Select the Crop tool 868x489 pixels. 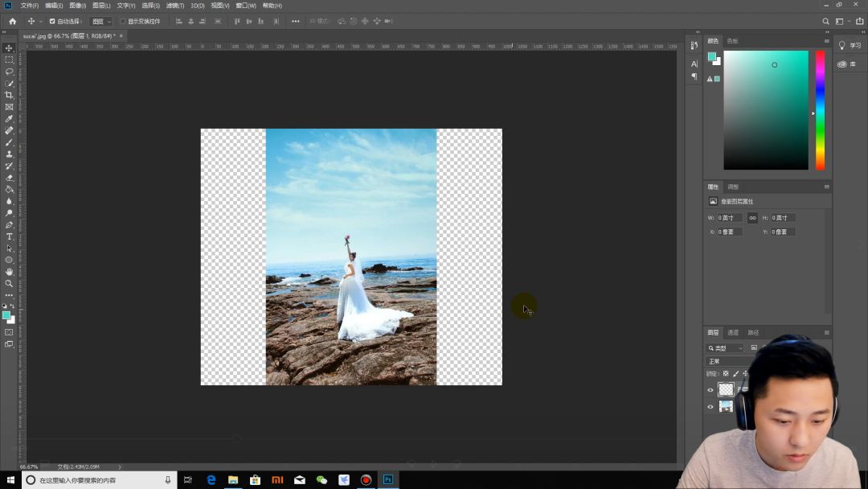[9, 95]
